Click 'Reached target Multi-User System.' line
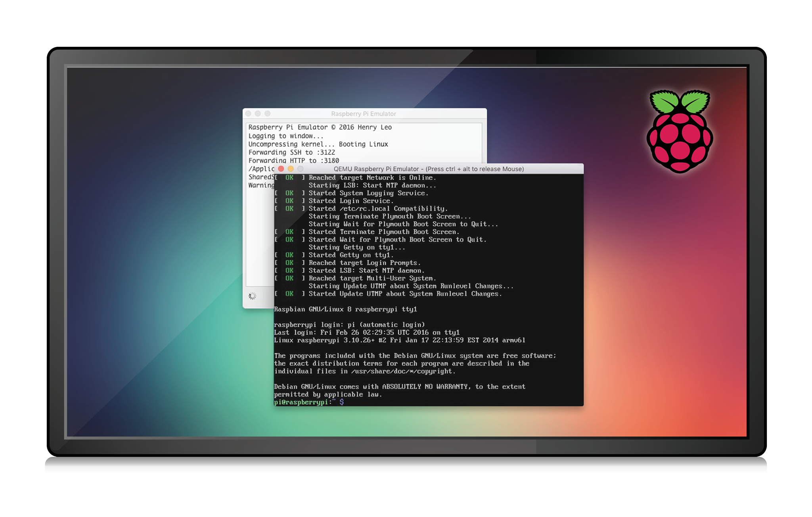 (372, 279)
